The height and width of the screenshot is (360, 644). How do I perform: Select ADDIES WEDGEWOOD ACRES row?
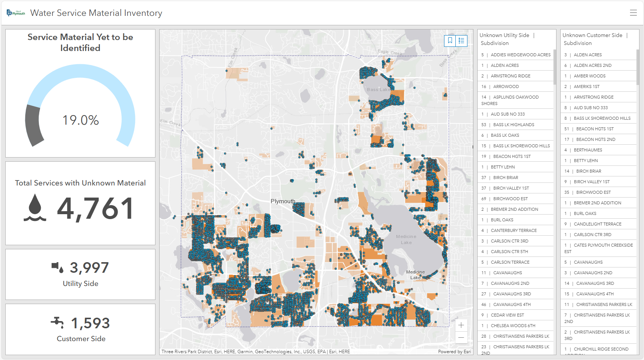click(515, 55)
